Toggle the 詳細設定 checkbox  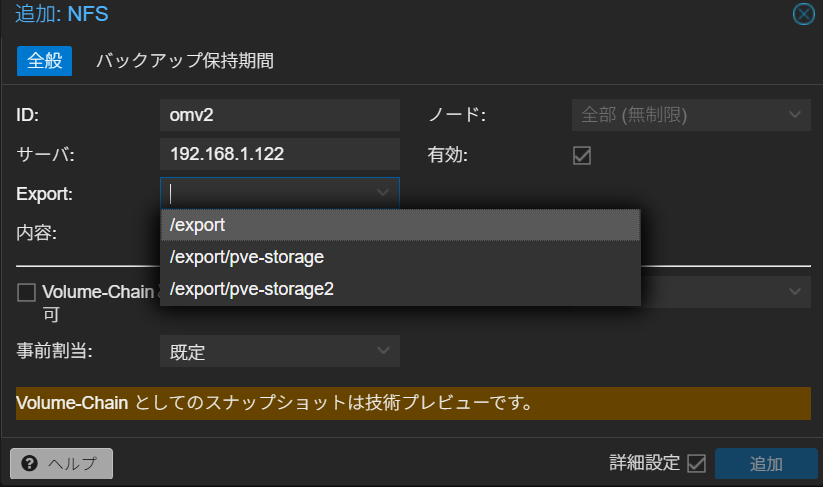click(696, 463)
